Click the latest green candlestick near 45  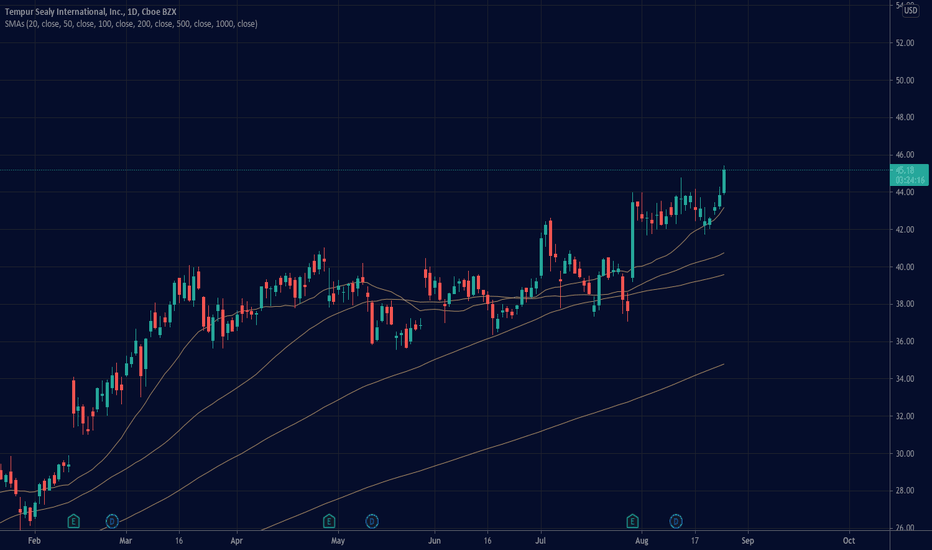(724, 181)
